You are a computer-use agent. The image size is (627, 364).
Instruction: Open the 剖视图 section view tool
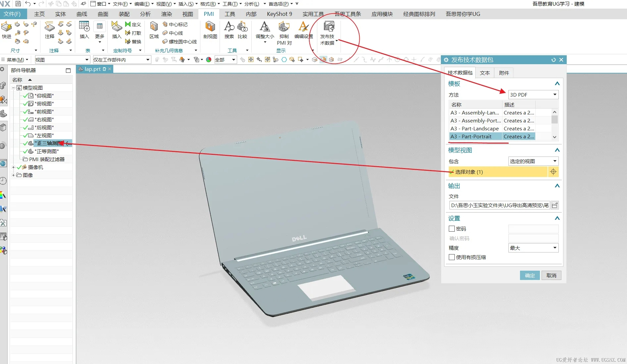coord(210,30)
